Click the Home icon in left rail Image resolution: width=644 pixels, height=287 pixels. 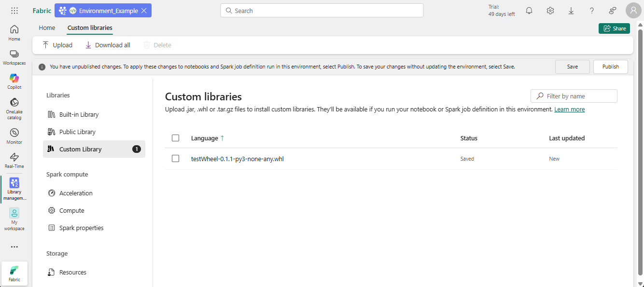tap(14, 32)
